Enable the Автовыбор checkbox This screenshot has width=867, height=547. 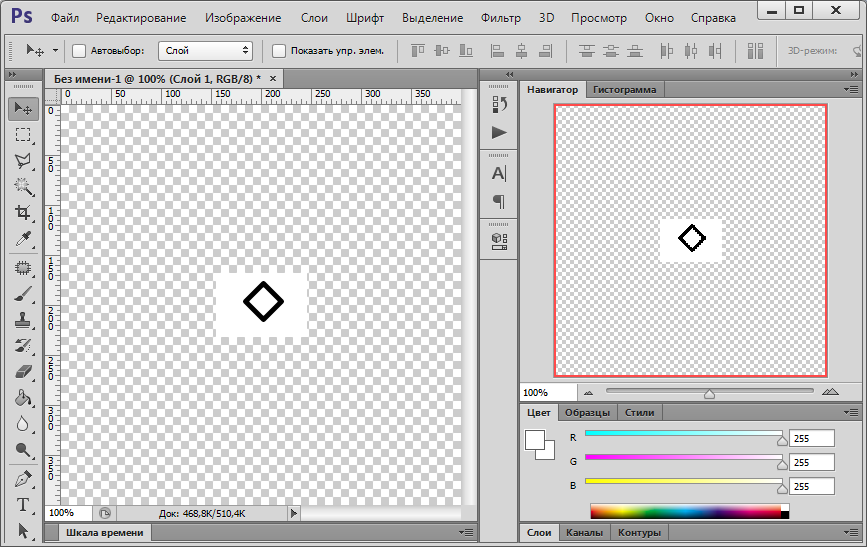point(79,50)
